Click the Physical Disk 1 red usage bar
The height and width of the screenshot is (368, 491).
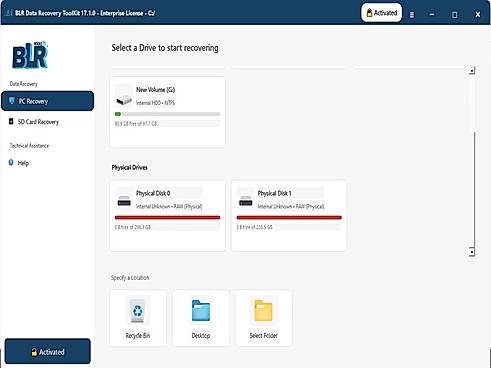(289, 218)
